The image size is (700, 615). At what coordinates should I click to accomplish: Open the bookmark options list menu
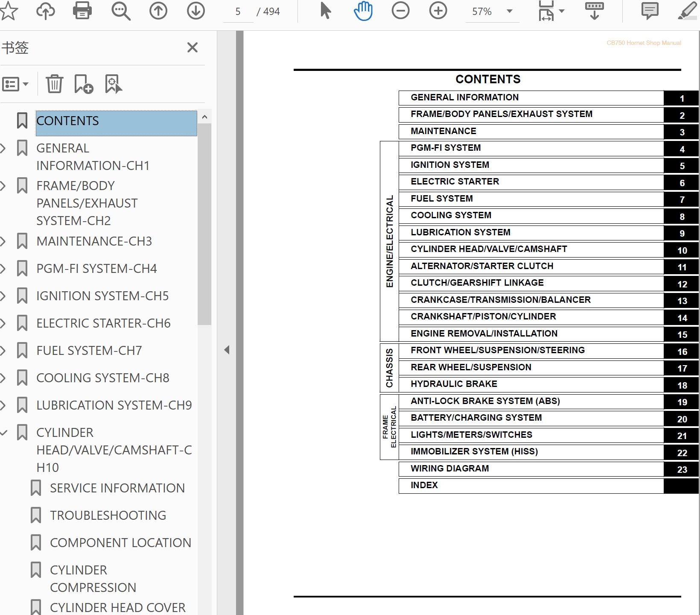click(15, 84)
